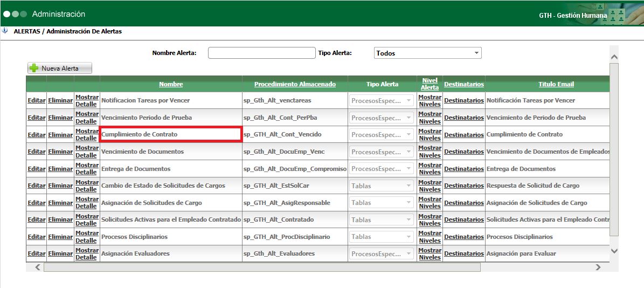Open Destinatarios for Notificacion Tareas por Vencer
The image size is (644, 288).
coord(464,101)
